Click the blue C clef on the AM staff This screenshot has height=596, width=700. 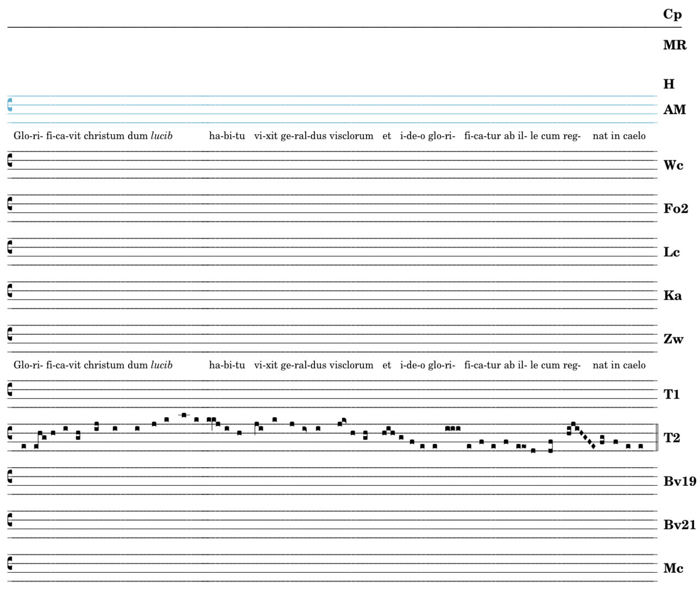coord(10,105)
